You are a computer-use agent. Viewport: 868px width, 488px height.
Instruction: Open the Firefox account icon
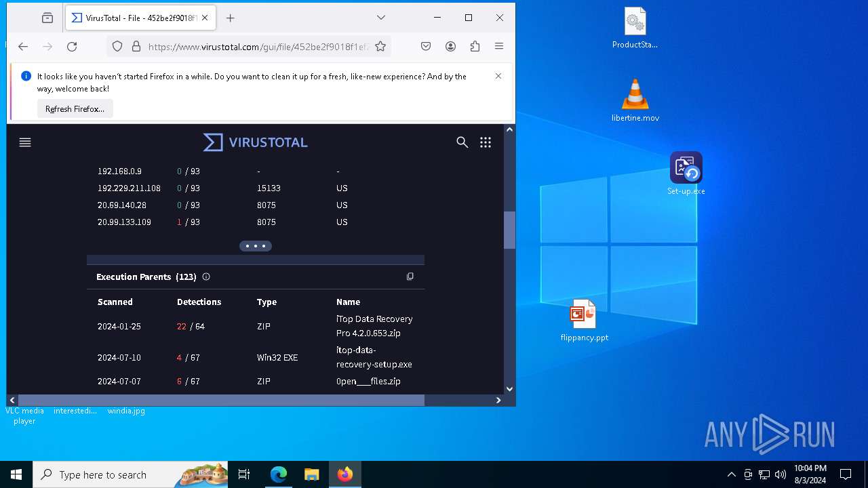[x=450, y=46]
